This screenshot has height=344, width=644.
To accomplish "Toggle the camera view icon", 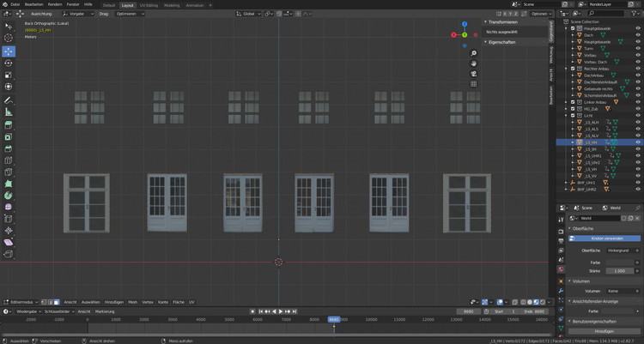I will click(473, 74).
